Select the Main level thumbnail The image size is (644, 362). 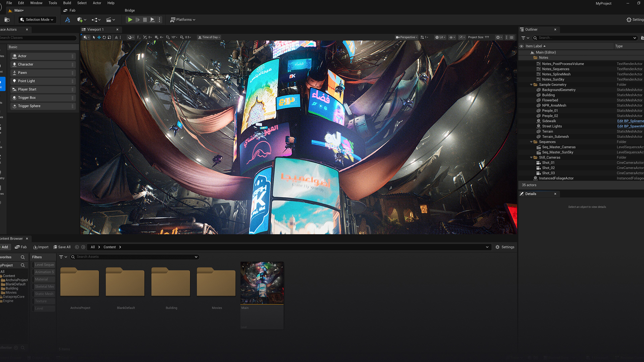tap(262, 283)
